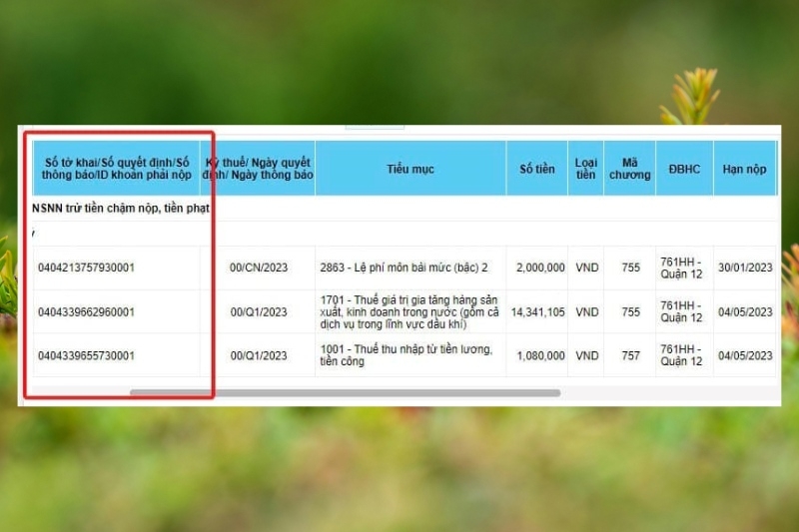Click the amount 1,080,000
This screenshot has height=532, width=799.
540,356
